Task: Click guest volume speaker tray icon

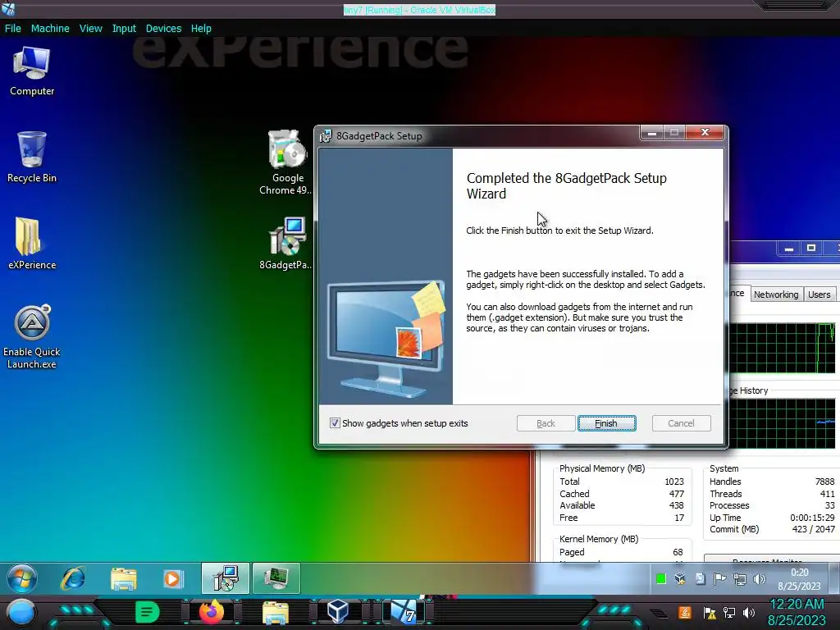Action: pyautogui.click(x=759, y=578)
